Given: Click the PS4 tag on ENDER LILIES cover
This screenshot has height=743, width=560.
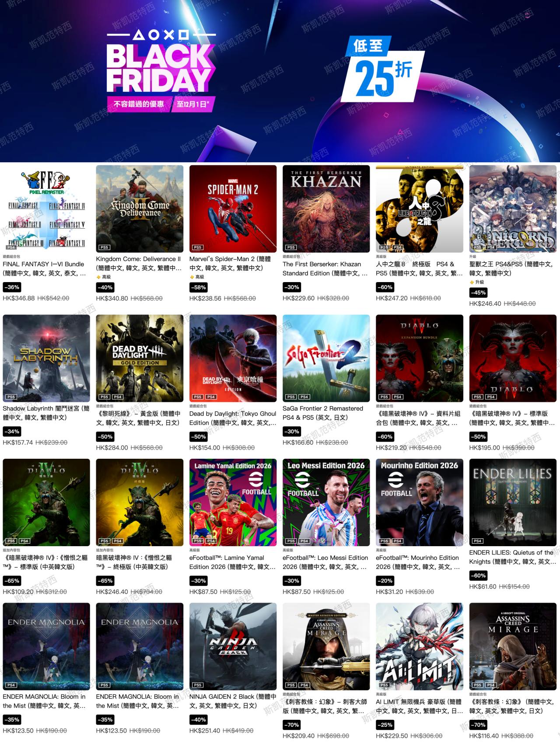Looking at the screenshot, I should pos(477,541).
